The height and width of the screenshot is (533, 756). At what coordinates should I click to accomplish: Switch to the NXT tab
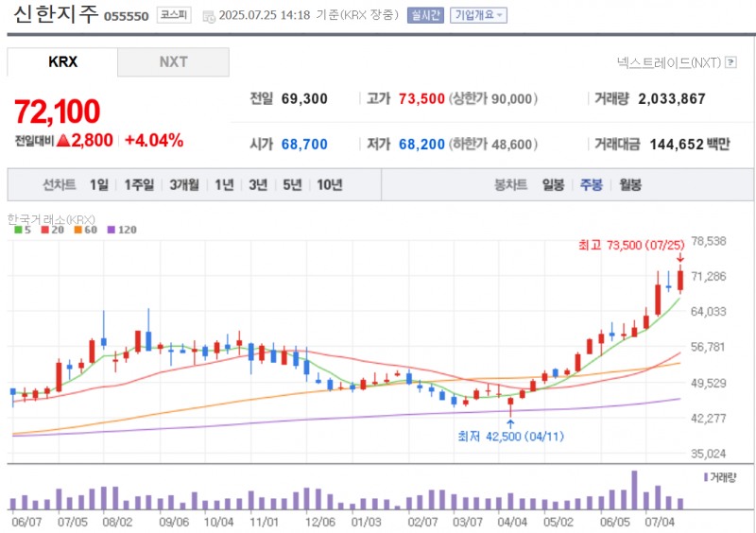point(173,61)
